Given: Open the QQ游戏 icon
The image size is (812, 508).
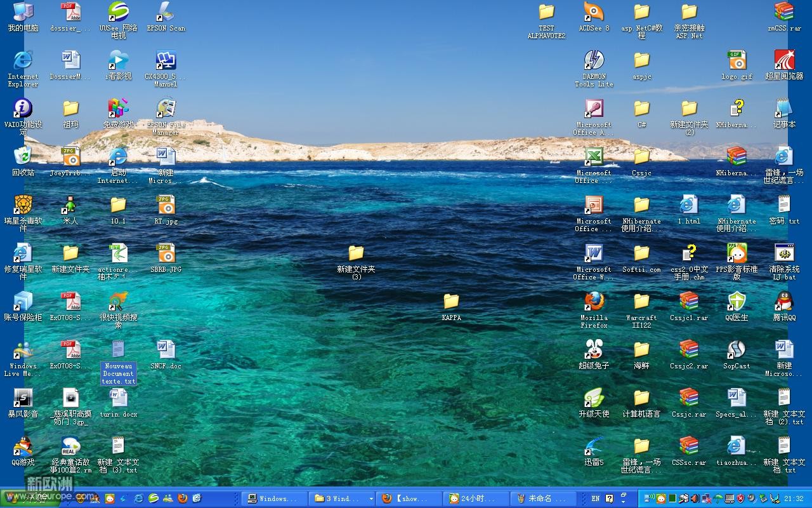Looking at the screenshot, I should (23, 450).
